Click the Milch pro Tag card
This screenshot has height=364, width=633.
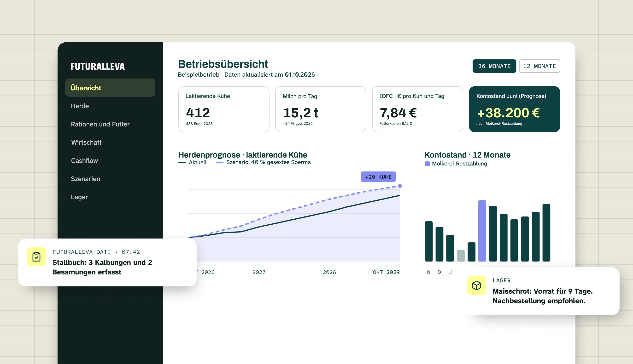pyautogui.click(x=321, y=109)
